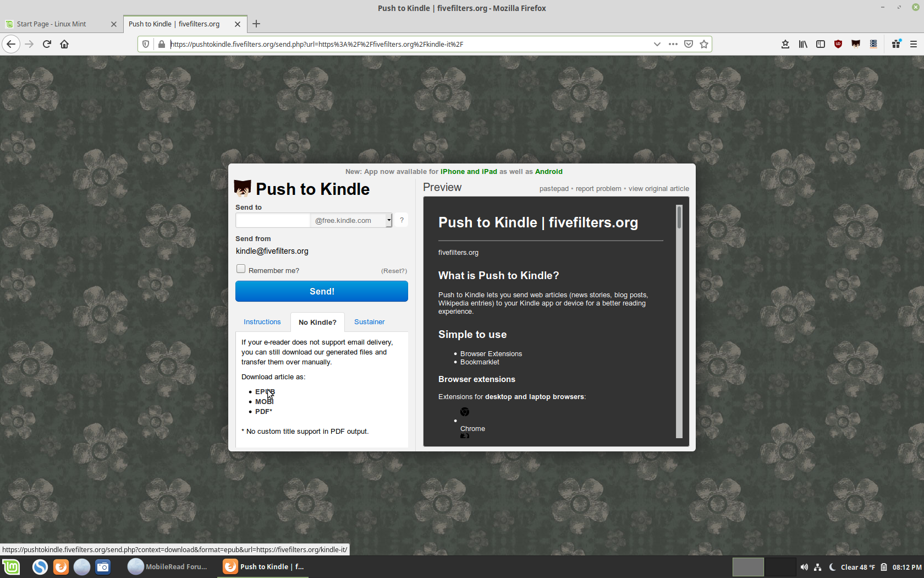The image size is (924, 578).
Task: Open page actions three-dot menu
Action: point(673,44)
